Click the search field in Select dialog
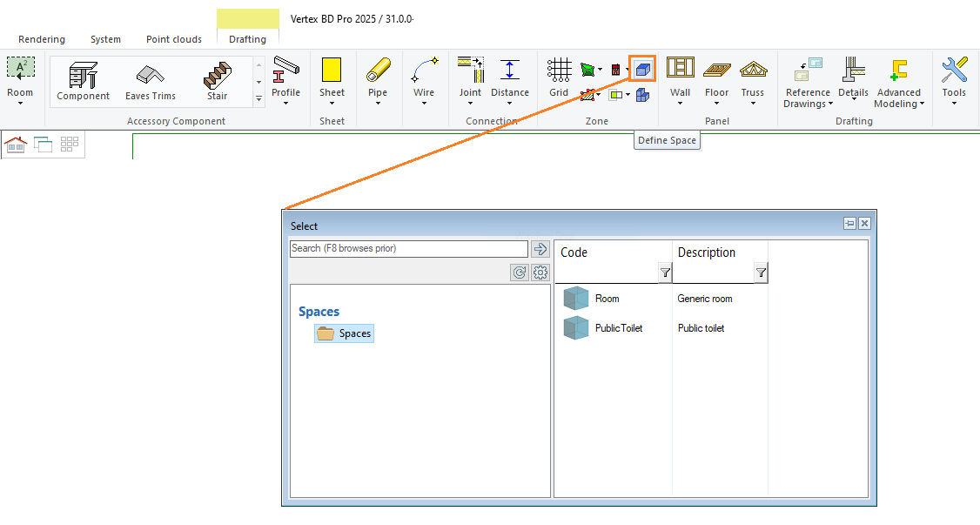This screenshot has width=980, height=525. point(409,249)
